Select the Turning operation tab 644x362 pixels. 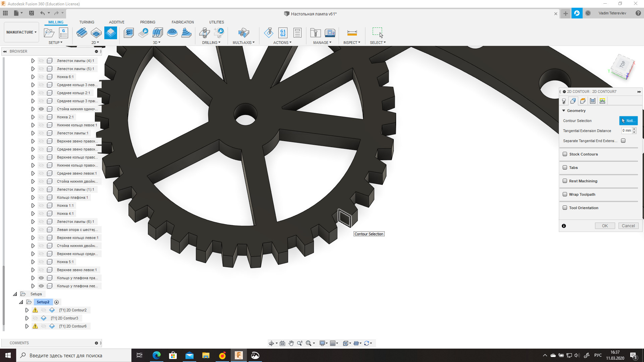(x=87, y=22)
